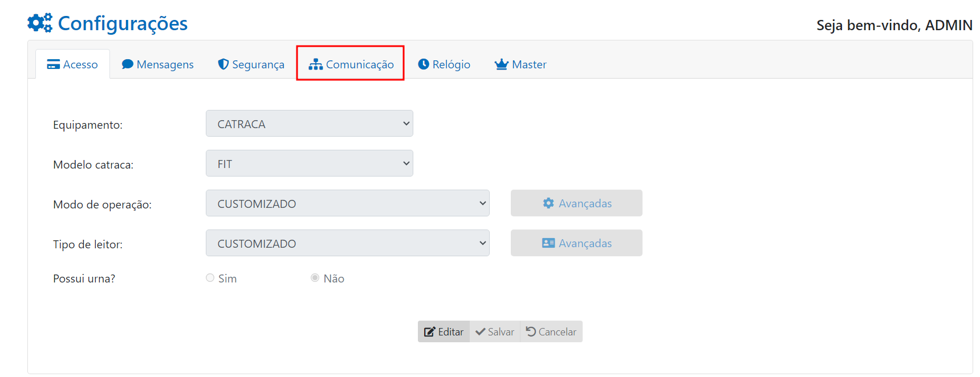Viewport: 980px width, 377px height.
Task: Expand the Tipo de leitor dropdown
Action: click(x=347, y=243)
